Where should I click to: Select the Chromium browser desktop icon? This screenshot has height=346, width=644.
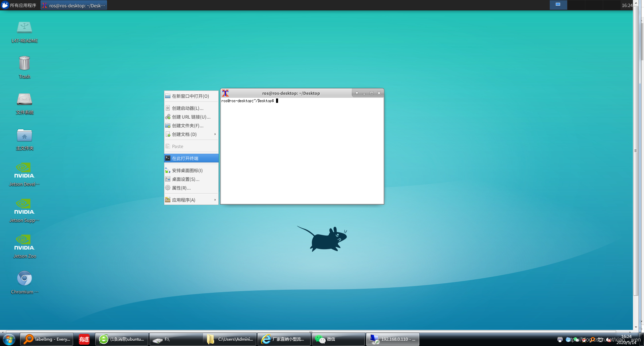pos(24,282)
